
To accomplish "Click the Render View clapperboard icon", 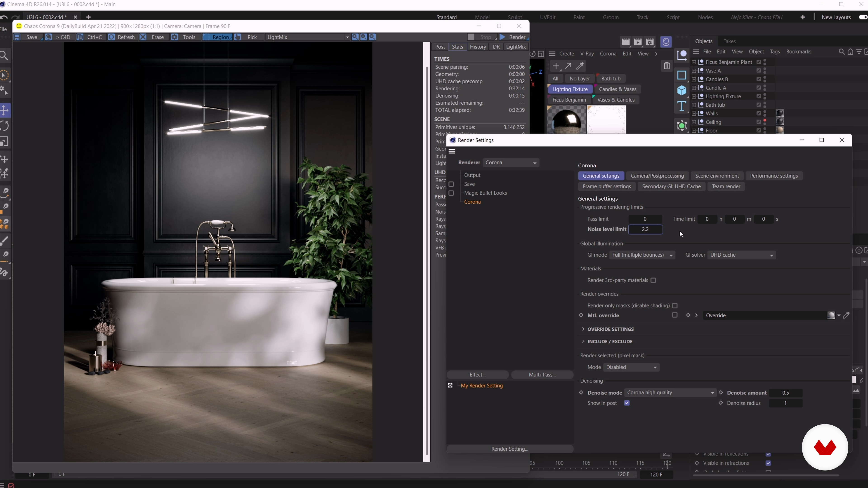I will click(x=626, y=42).
